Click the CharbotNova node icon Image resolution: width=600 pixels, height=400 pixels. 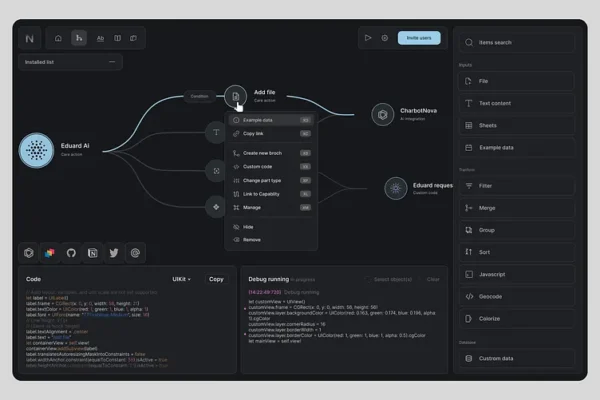[x=383, y=115]
